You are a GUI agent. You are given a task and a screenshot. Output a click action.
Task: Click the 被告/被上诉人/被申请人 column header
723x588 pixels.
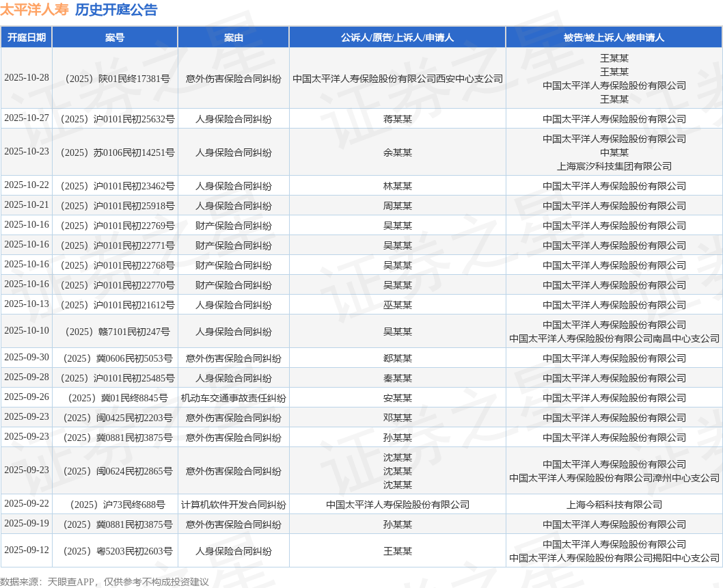pos(614,38)
